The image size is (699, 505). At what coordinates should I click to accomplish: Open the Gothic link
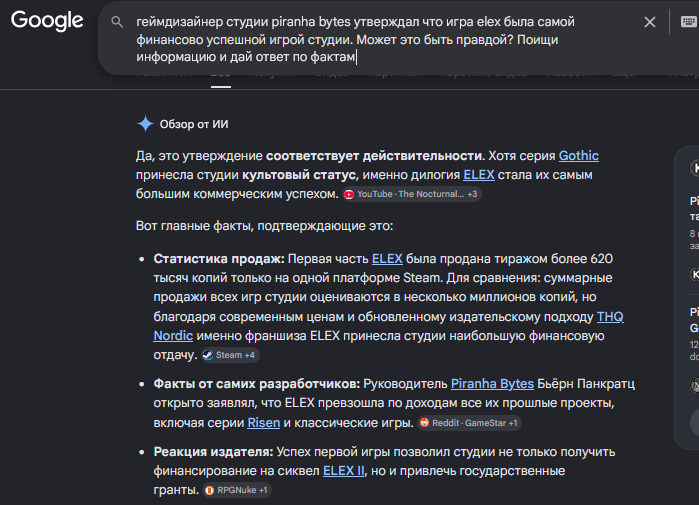click(579, 156)
